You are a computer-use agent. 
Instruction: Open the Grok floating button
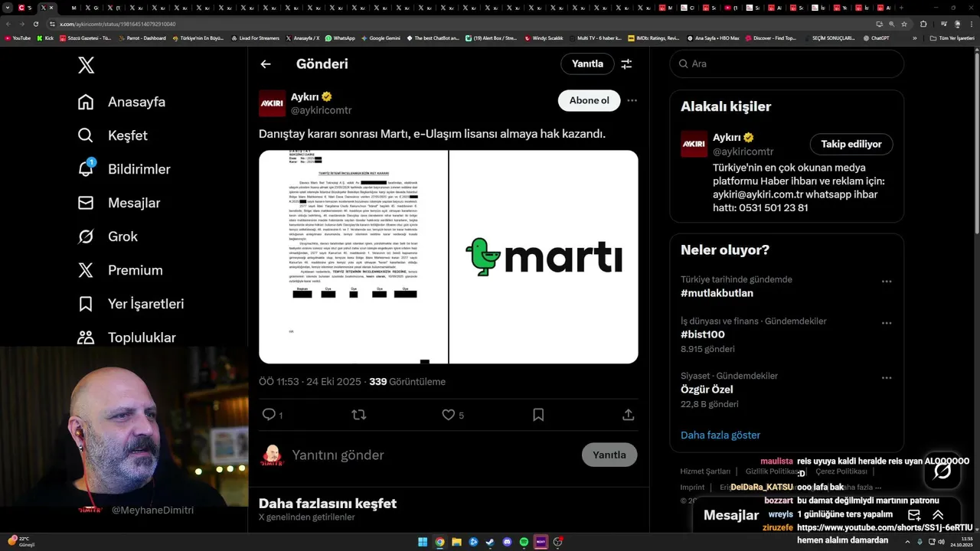[942, 471]
